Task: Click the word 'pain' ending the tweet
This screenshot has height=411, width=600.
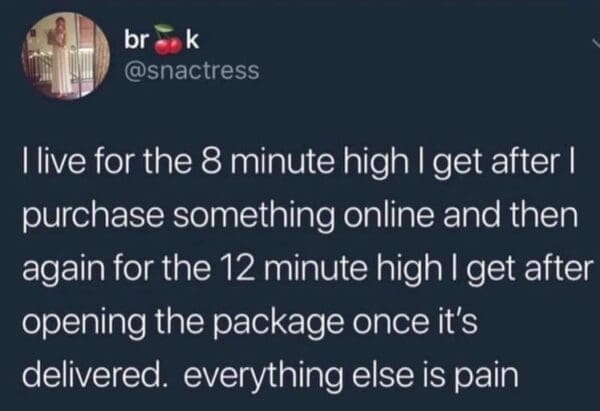Action: point(486,376)
